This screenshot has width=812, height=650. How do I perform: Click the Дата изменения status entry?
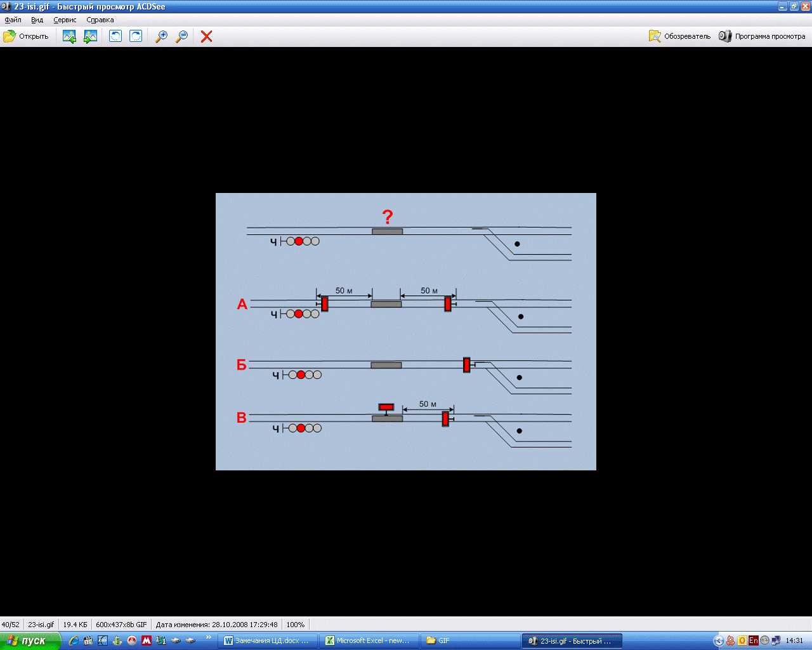pyautogui.click(x=216, y=625)
